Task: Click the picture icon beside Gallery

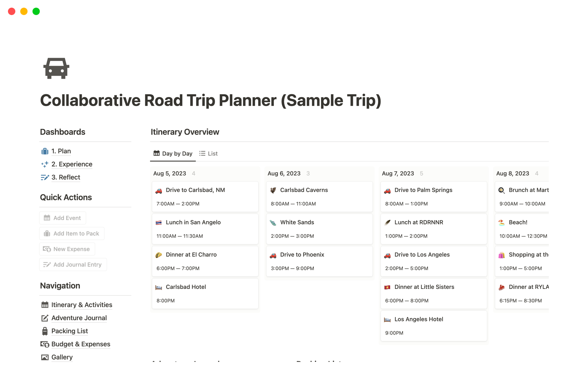Action: click(x=45, y=357)
